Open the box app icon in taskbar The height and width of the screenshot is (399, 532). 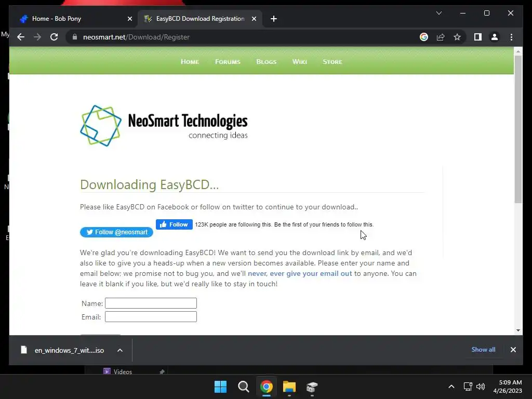tap(312, 387)
